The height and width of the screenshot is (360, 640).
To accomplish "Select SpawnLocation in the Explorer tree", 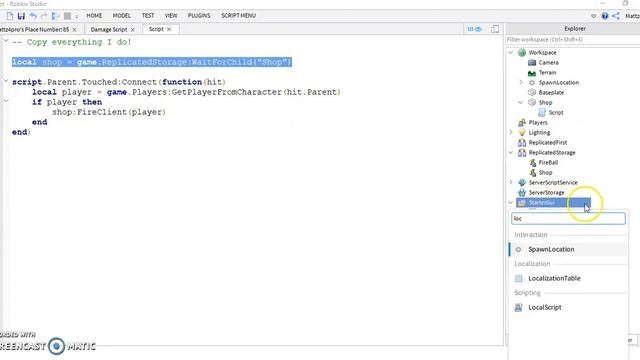I will 558,82.
